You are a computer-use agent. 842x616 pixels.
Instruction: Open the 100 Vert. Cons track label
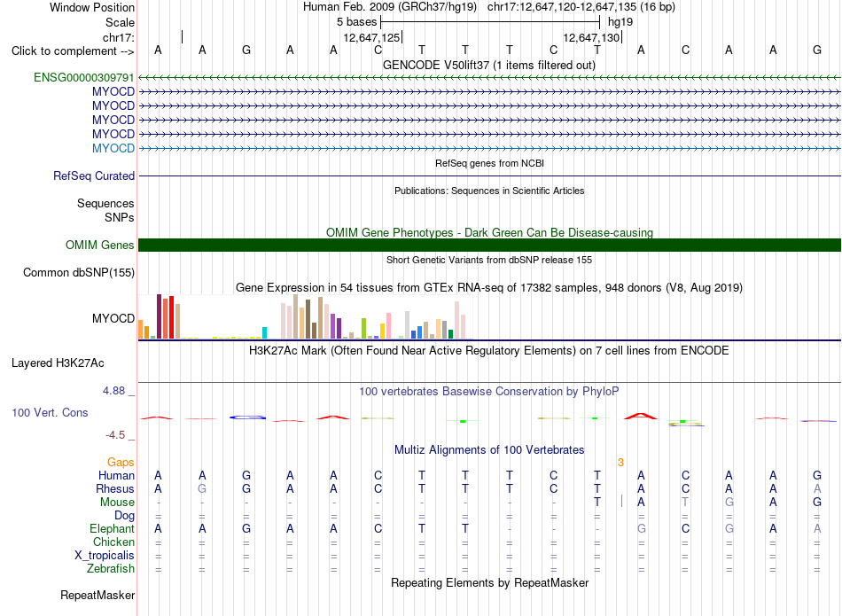(50, 412)
